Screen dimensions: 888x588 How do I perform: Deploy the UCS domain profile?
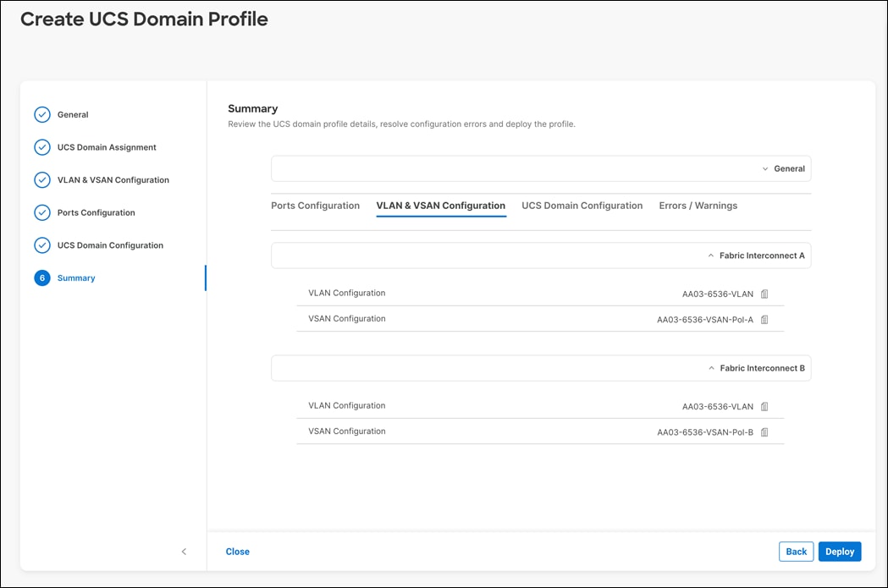click(x=840, y=551)
